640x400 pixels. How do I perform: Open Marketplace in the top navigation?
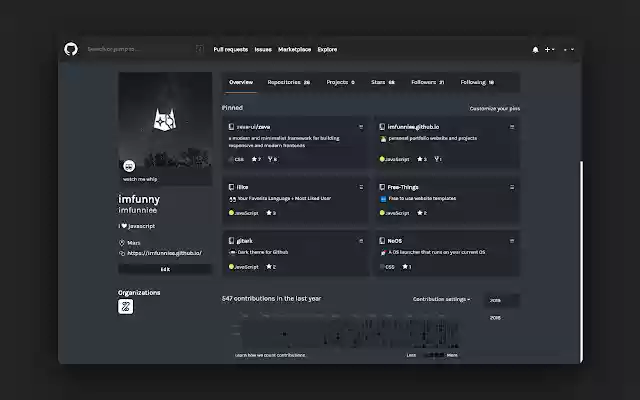coord(294,49)
